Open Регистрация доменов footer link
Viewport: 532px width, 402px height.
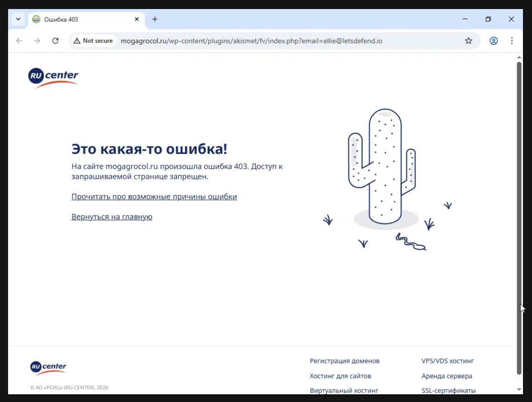pyautogui.click(x=345, y=361)
